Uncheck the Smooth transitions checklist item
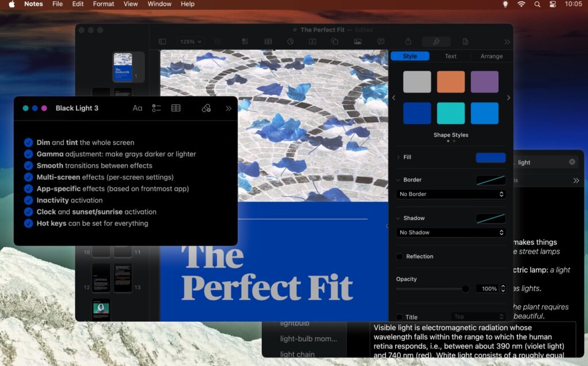Viewport: 588px width, 366px height. click(29, 165)
